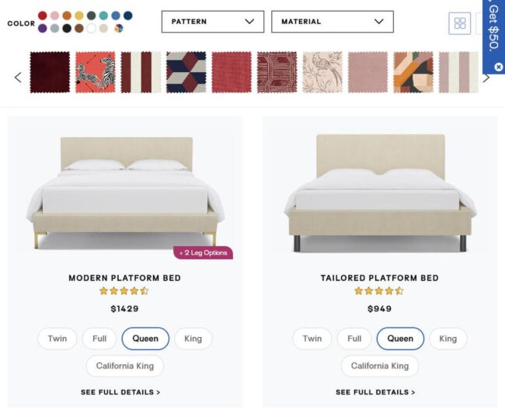Viewport: 505px width, 420px height.
Task: Select Full size for Tailored Platform Bed
Action: tap(354, 338)
